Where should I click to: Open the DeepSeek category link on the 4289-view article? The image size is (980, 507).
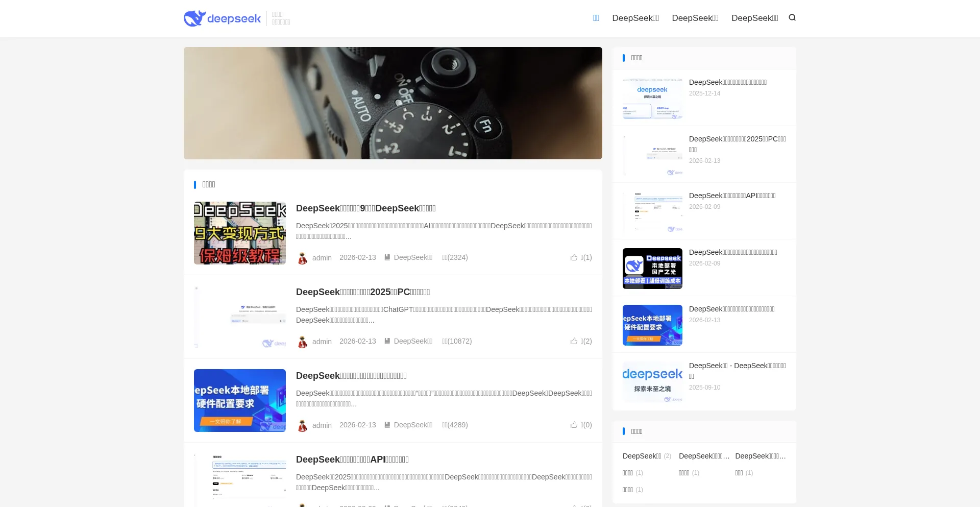pyautogui.click(x=413, y=425)
